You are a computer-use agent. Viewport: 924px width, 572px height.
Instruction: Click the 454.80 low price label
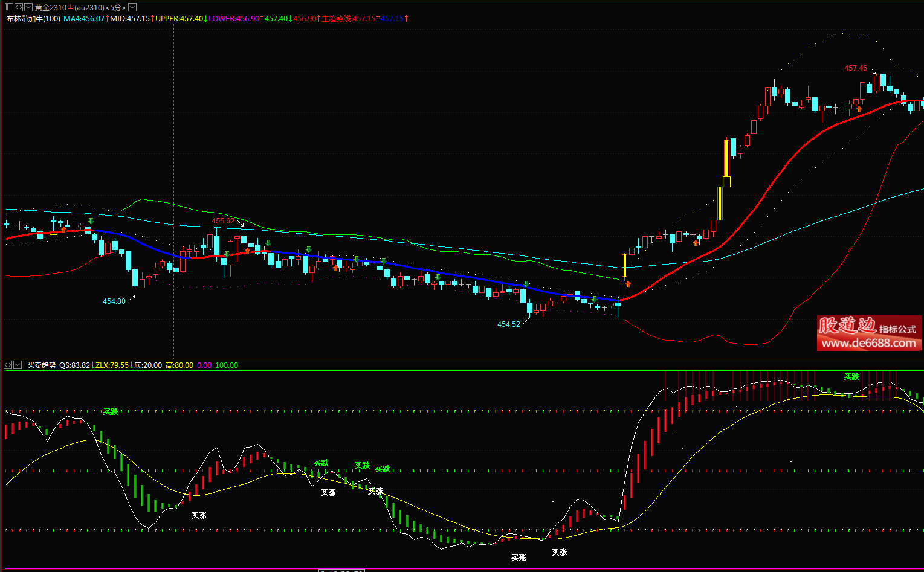[x=114, y=301]
